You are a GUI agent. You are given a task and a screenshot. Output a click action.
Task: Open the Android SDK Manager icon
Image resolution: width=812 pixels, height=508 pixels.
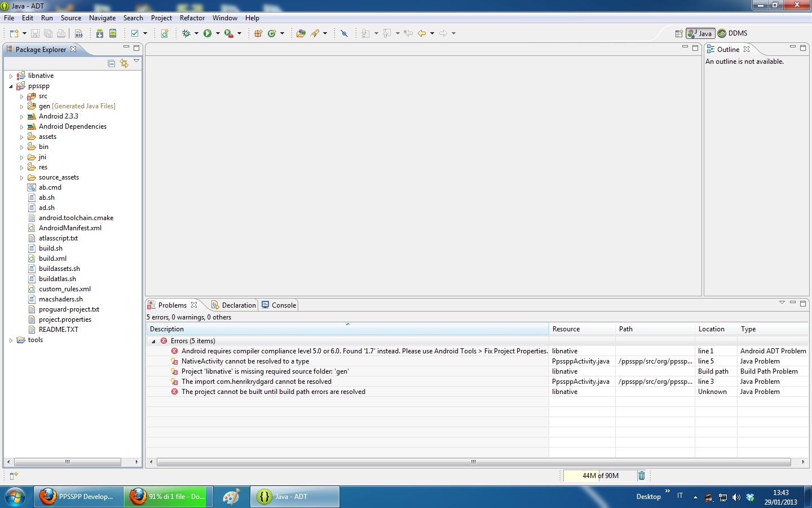[100, 33]
